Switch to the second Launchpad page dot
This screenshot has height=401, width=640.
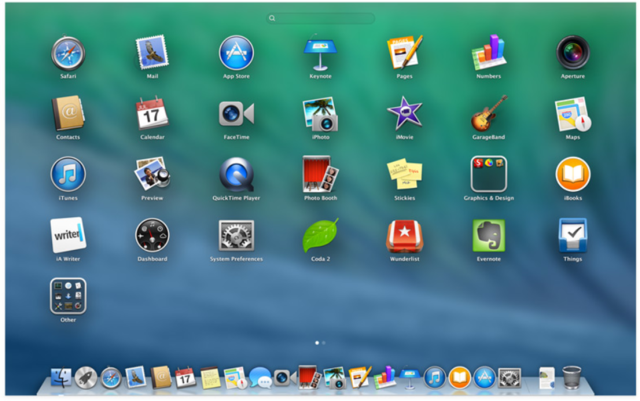(324, 343)
